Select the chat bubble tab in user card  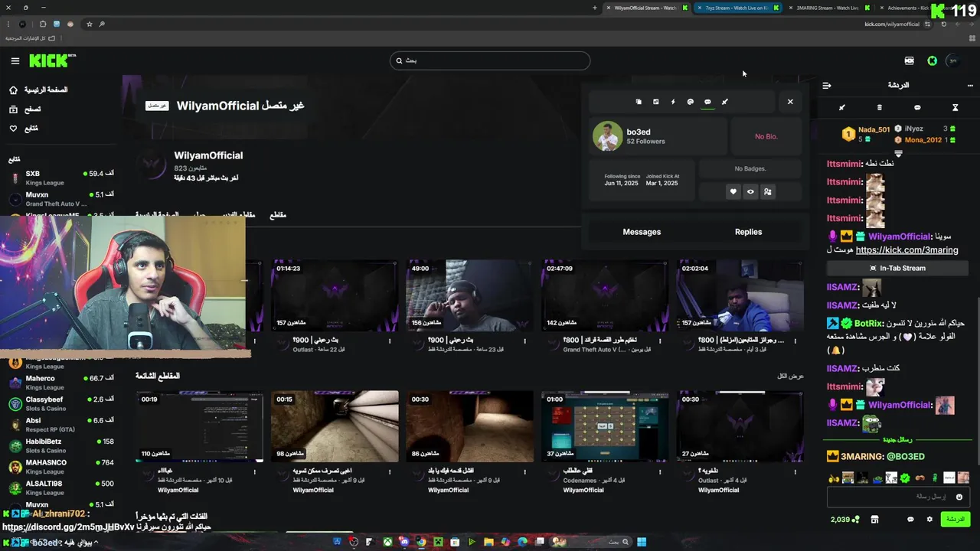tap(707, 102)
